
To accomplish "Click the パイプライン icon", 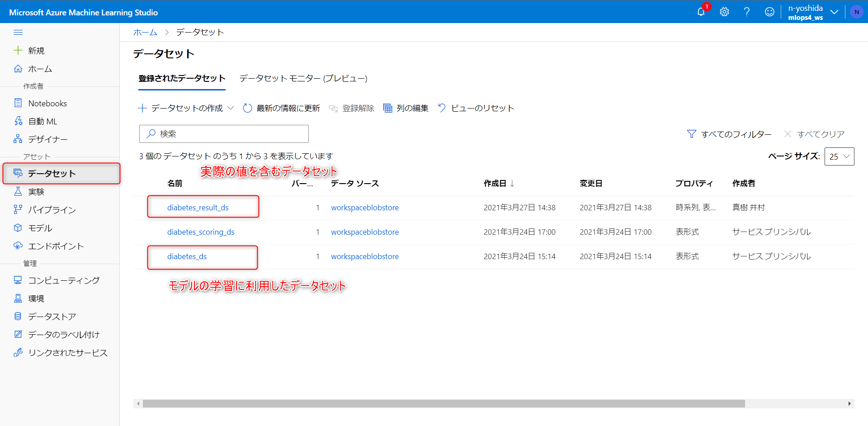I will (x=18, y=209).
